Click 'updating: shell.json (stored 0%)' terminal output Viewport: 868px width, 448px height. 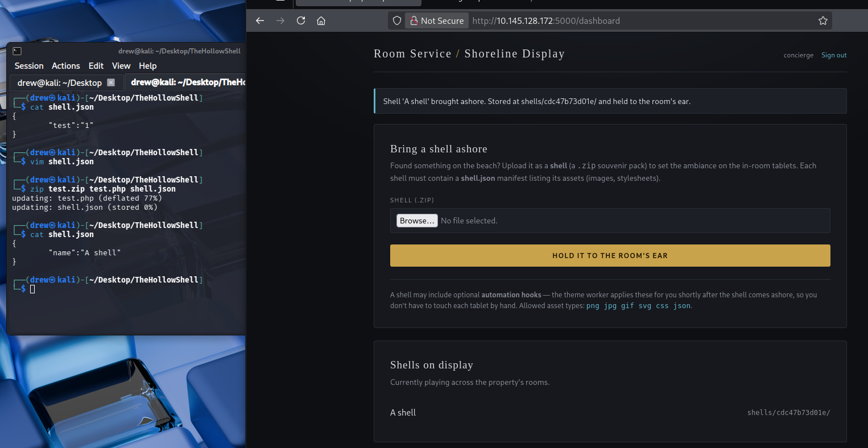[x=85, y=207]
